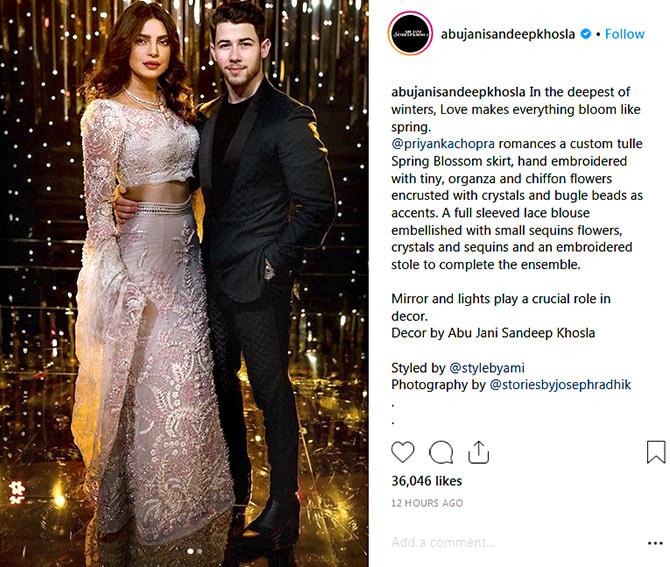Click the white flower watermark on photo
The width and height of the screenshot is (670, 567).
[x=17, y=492]
